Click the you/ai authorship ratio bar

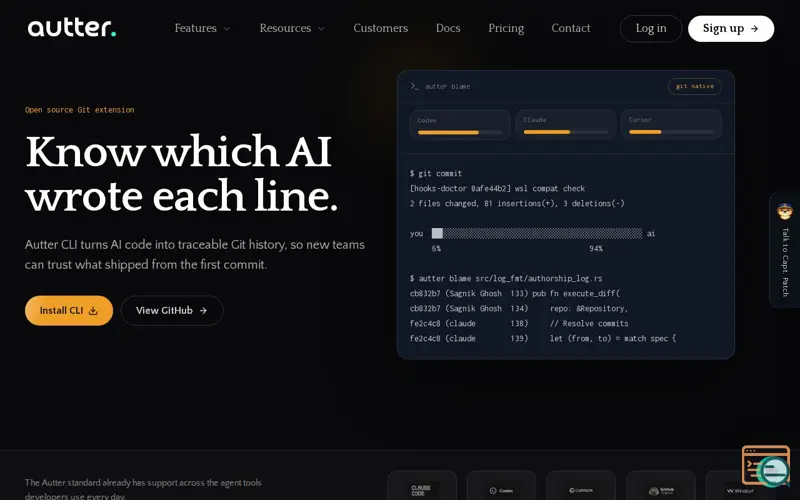point(537,233)
